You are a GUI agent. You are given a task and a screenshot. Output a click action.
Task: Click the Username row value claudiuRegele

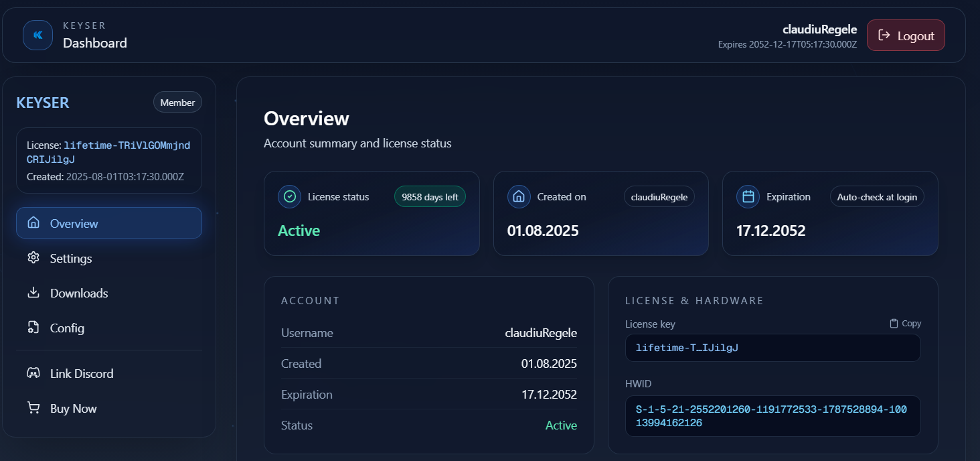click(541, 333)
